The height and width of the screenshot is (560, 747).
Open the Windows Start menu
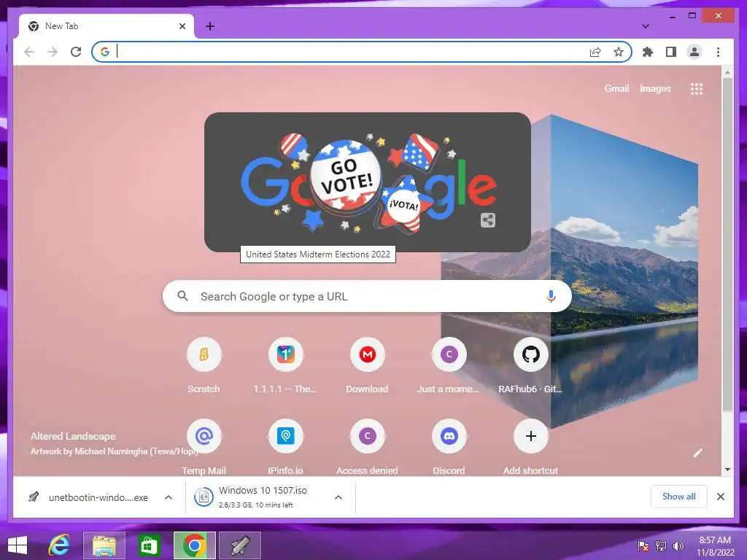[18, 545]
